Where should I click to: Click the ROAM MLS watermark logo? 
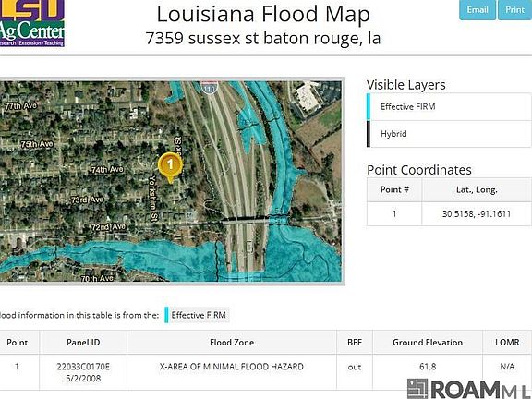pos(469,389)
